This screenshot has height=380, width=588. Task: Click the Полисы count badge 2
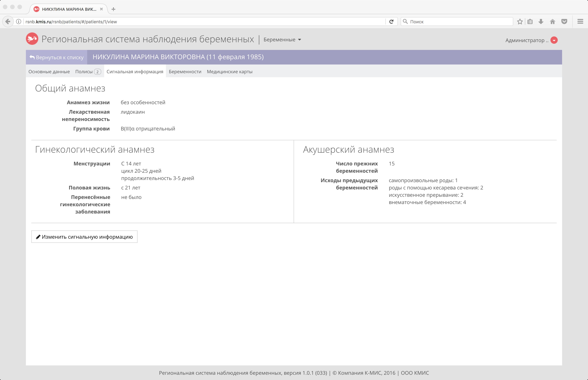click(97, 72)
